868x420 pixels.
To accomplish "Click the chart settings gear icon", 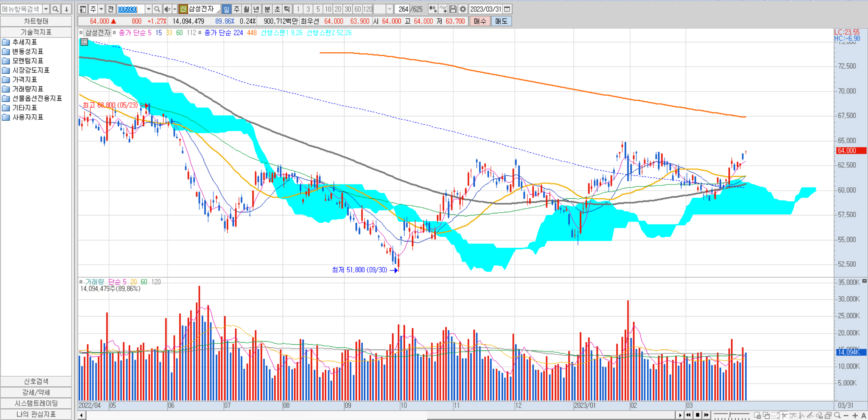I will [463, 9].
